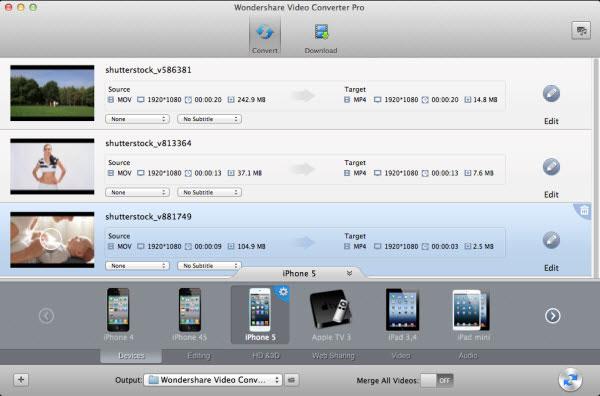
Task: Open the Output folder dropdown
Action: (213, 380)
